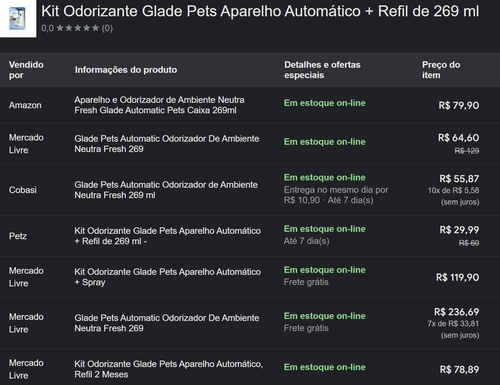Click the Detalhes e ofertas especiais header
This screenshot has width=500, height=385.
322,70
